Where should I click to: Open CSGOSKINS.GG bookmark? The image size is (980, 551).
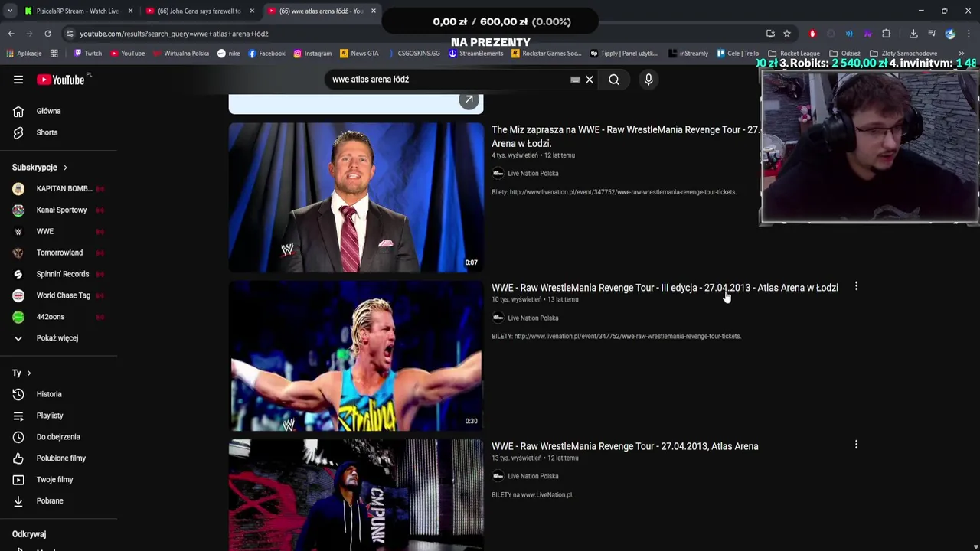[413, 54]
